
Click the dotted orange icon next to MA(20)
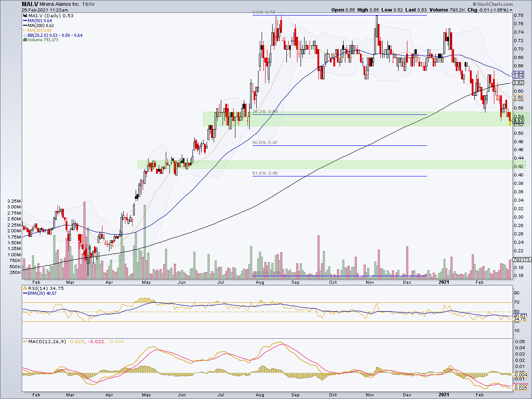pyautogui.click(x=24, y=31)
